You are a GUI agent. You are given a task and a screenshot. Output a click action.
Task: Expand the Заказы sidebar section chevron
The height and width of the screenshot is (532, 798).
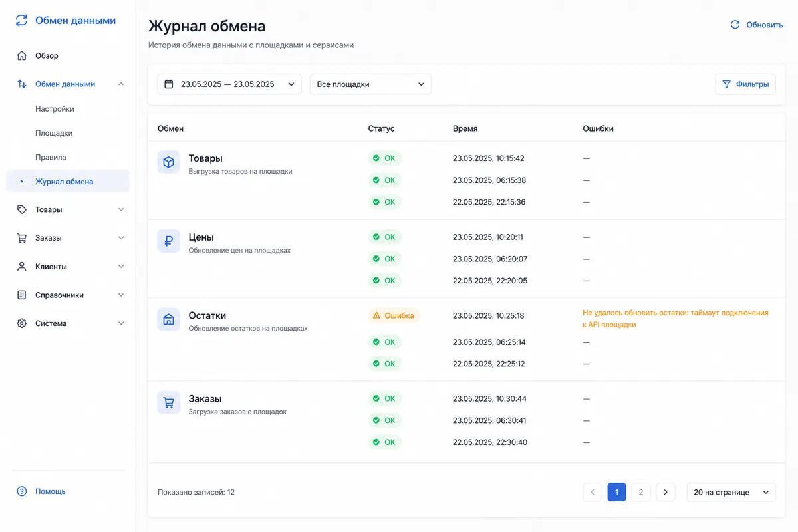point(121,238)
